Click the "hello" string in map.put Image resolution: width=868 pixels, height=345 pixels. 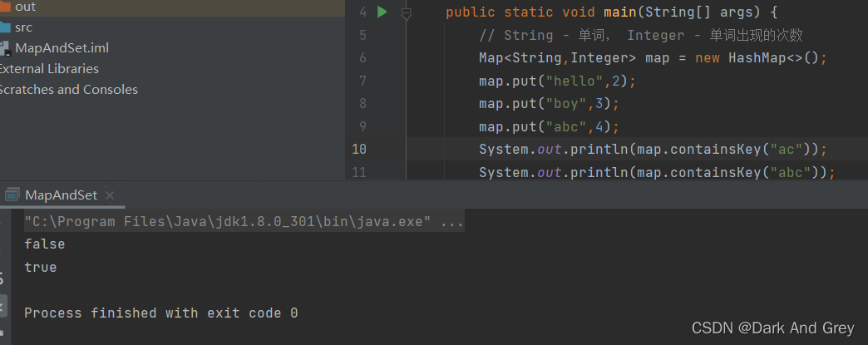click(x=575, y=81)
